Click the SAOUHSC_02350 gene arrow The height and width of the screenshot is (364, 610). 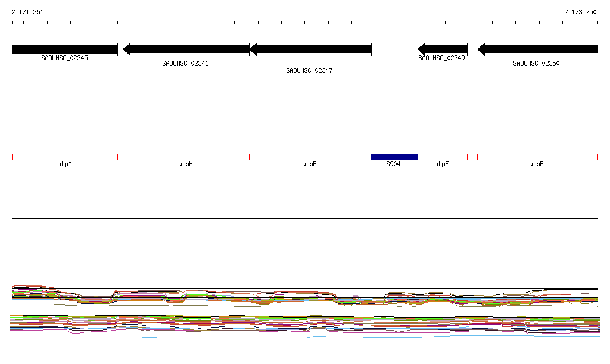click(538, 49)
